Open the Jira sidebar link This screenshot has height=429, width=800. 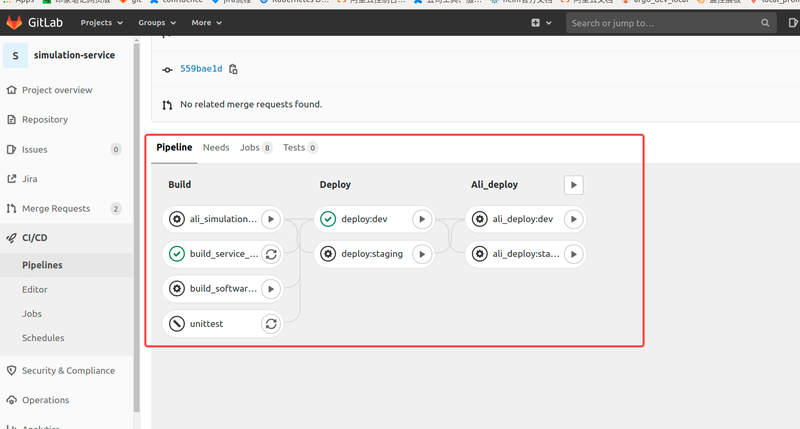pos(29,179)
